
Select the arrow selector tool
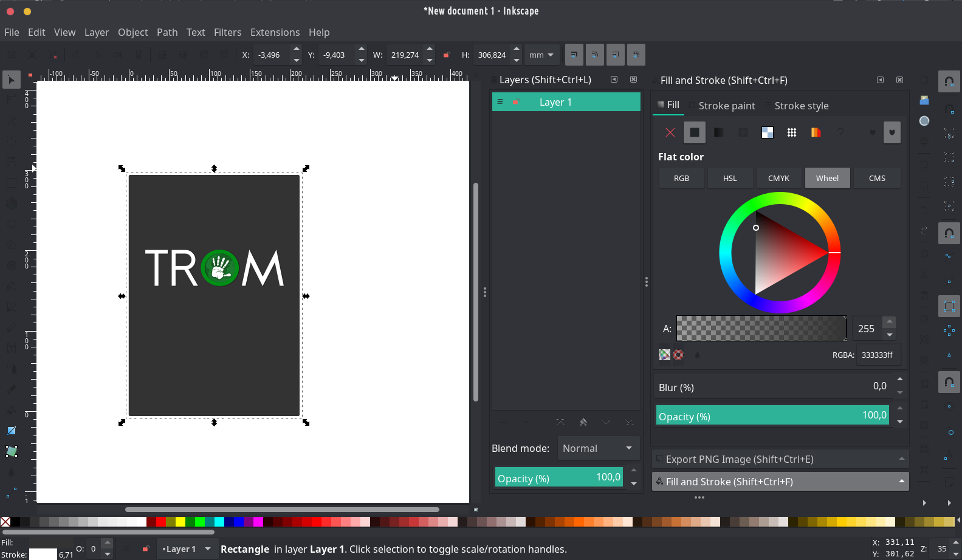click(x=11, y=80)
